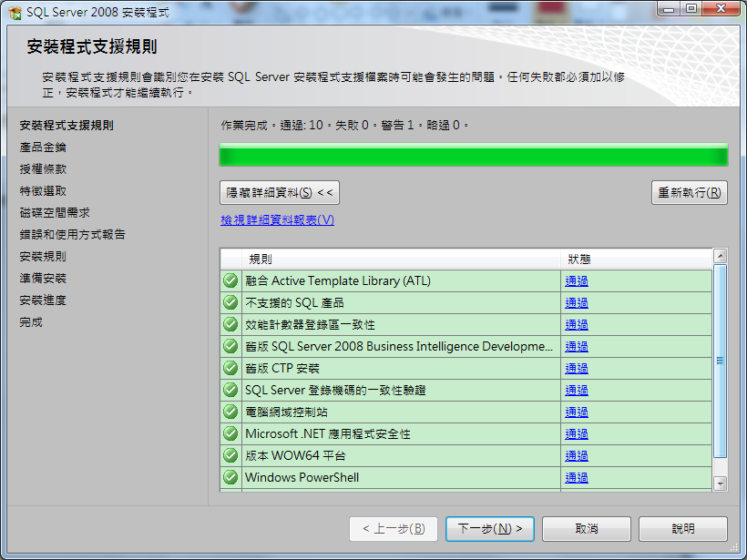Open 通過 status link for 電腦網域控制站
Image resolution: width=747 pixels, height=560 pixels.
click(577, 412)
